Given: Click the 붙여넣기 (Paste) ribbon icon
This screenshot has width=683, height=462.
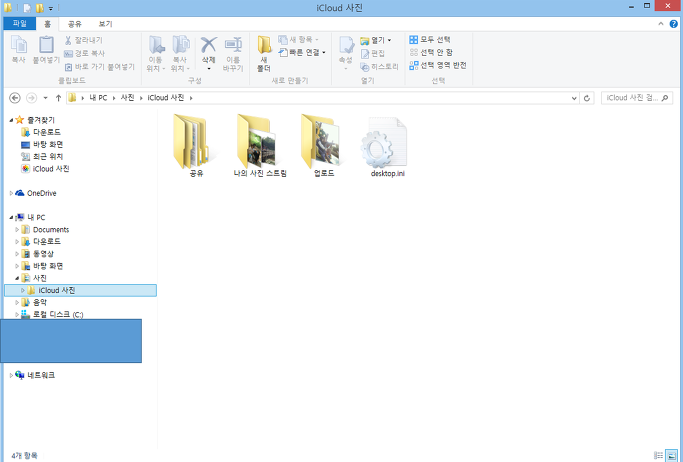Looking at the screenshot, I should coord(46,50).
